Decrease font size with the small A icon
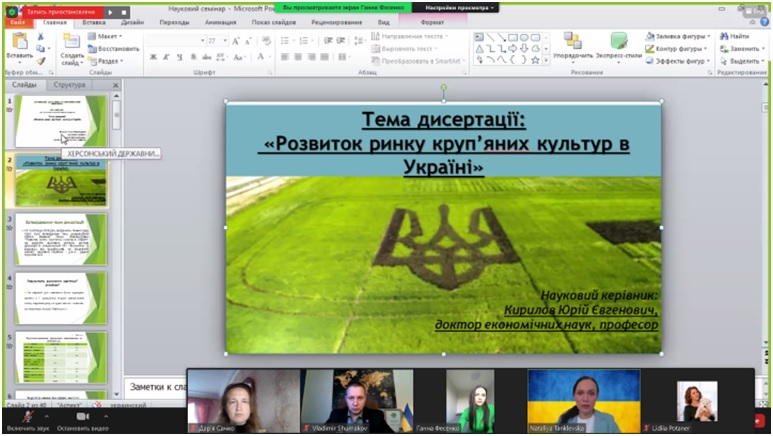Image resolution: width=773 pixels, height=436 pixels. (x=248, y=41)
